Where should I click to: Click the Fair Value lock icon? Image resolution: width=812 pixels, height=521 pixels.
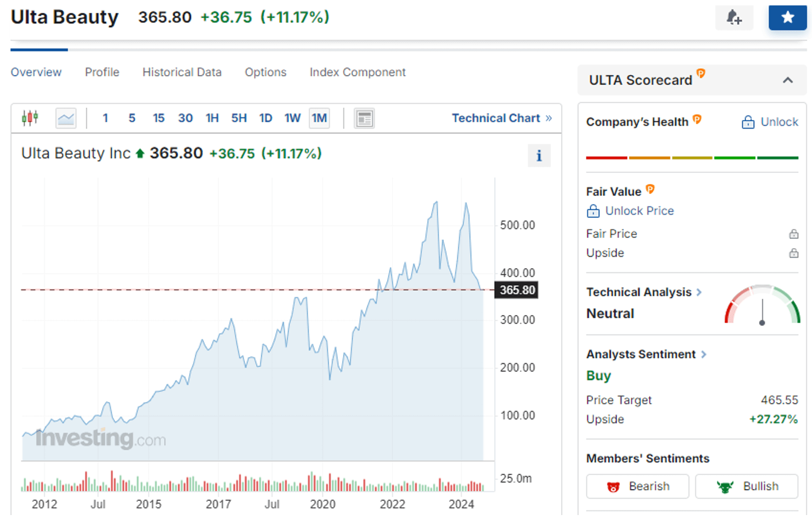click(593, 211)
